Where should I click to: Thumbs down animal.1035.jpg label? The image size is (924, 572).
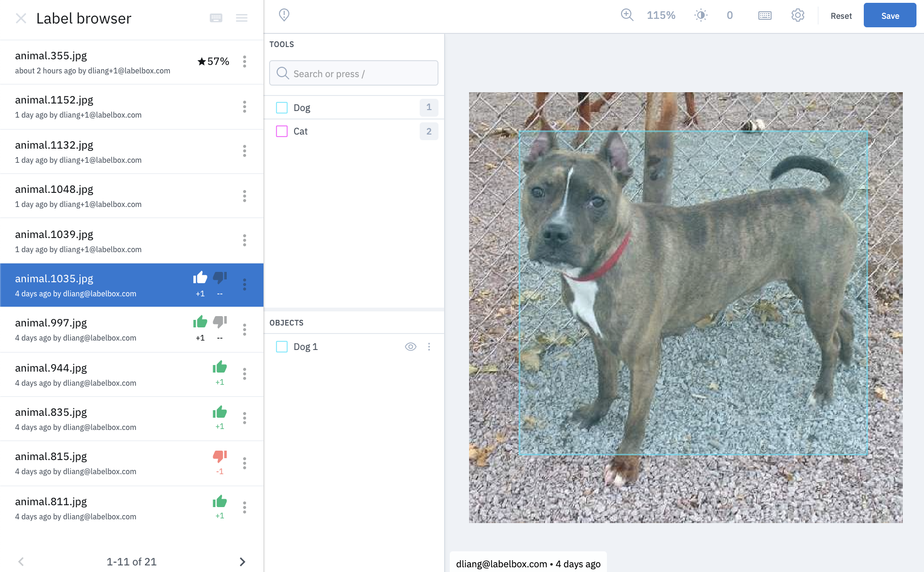[220, 278]
